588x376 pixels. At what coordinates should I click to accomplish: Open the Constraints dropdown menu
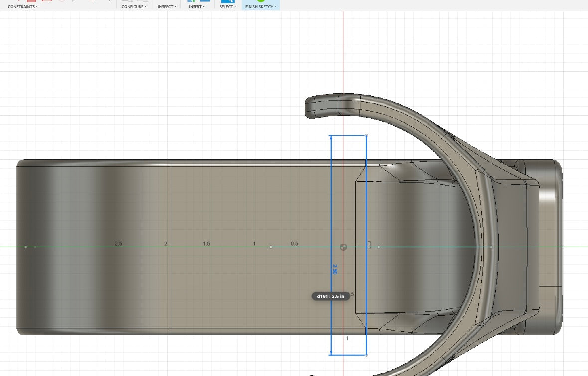click(22, 7)
